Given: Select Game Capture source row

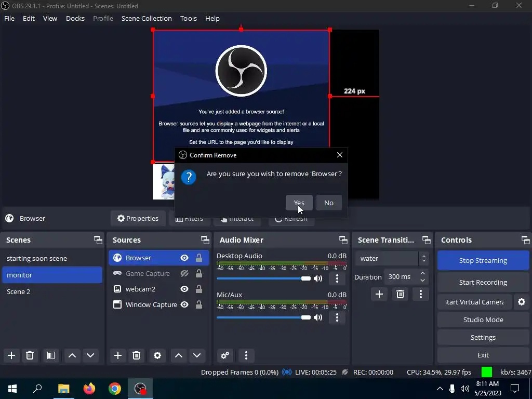Looking at the screenshot, I should click(x=159, y=273).
